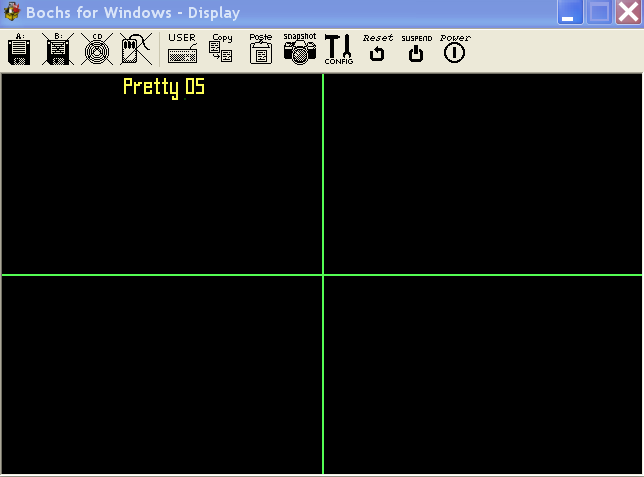
Task: Click the Bochs for Windows title bar text
Action: pyautogui.click(x=133, y=13)
